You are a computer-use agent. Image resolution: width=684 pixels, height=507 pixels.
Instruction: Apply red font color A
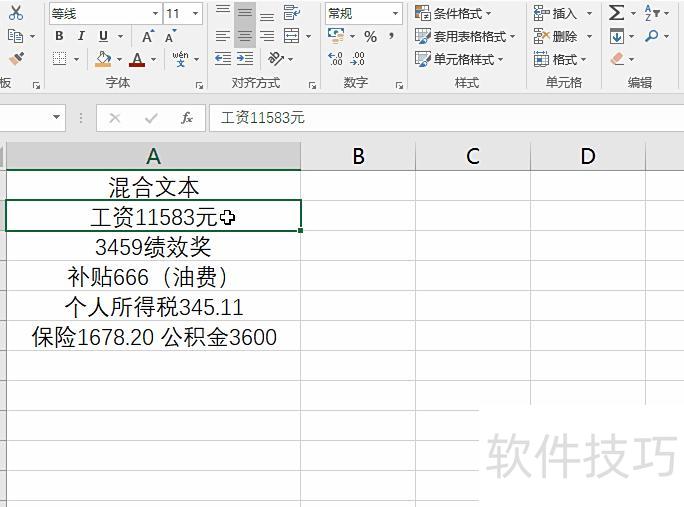[137, 59]
